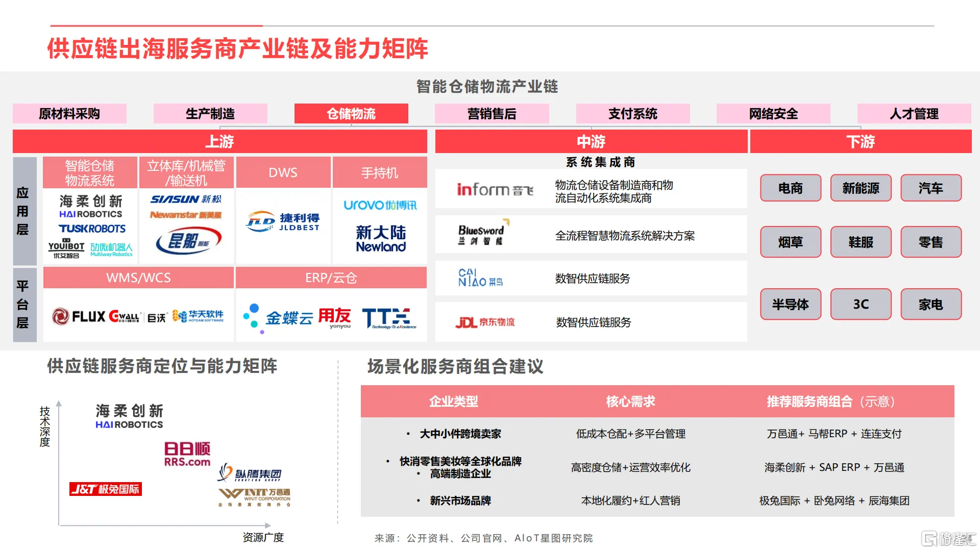This screenshot has width=980, height=551.
Task: Click the 零售 button
Action: [x=931, y=242]
